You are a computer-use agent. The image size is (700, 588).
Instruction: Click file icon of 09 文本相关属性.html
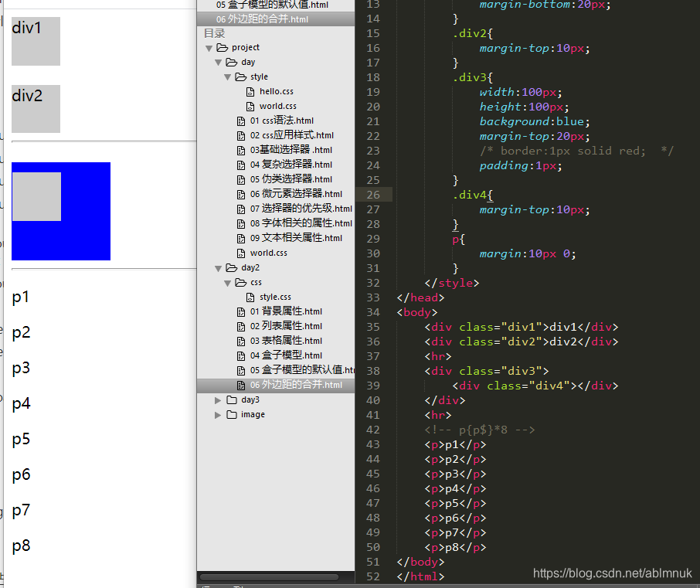(x=241, y=239)
